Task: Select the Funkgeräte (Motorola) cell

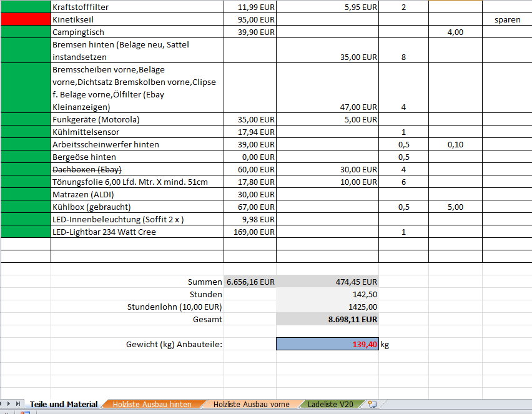Action: click(137, 119)
